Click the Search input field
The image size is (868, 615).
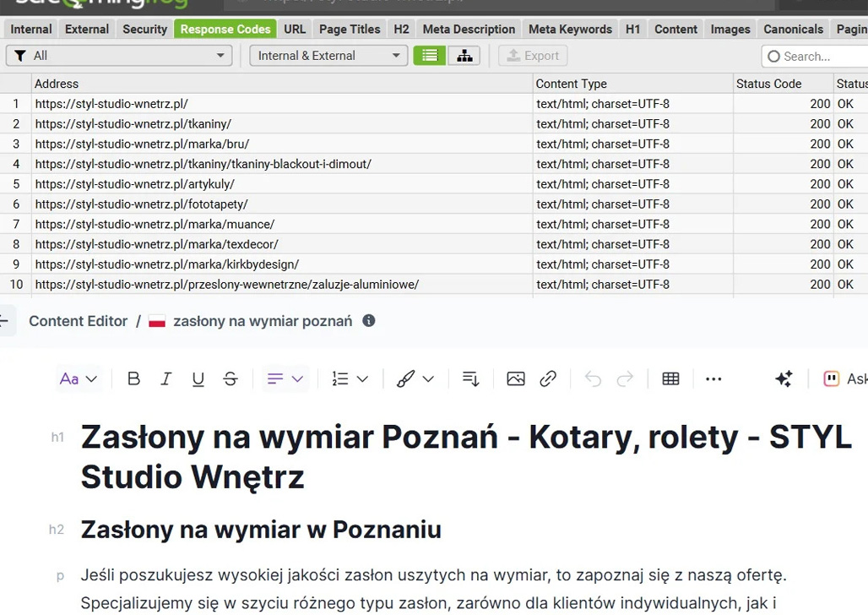[x=816, y=56]
